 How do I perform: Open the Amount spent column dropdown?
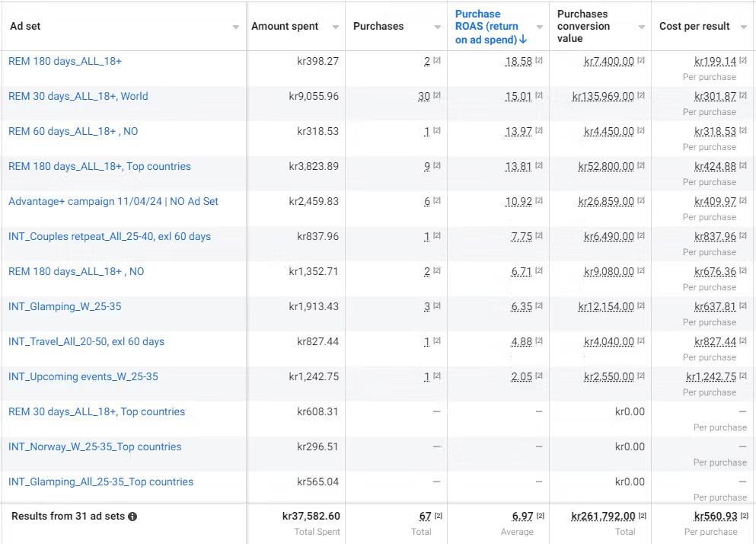click(x=335, y=27)
